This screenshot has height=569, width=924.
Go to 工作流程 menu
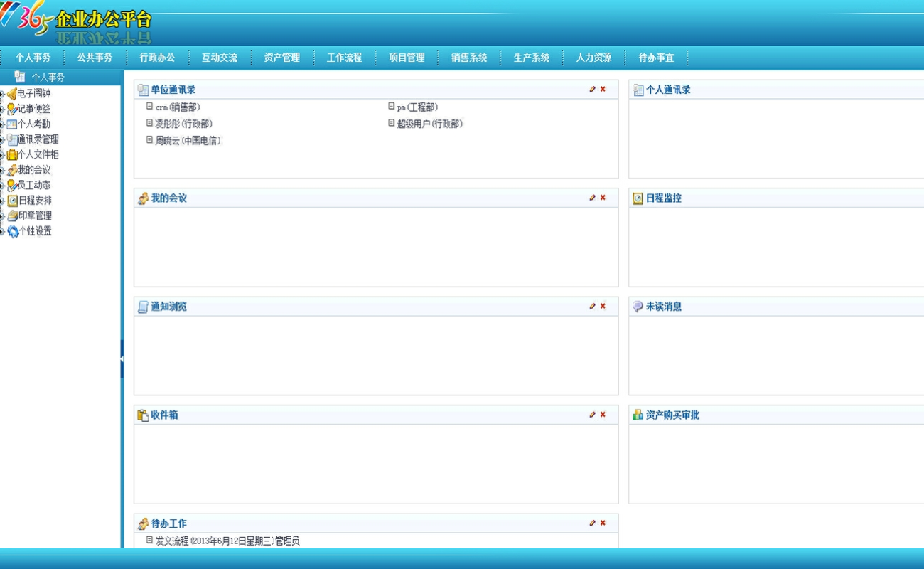344,58
